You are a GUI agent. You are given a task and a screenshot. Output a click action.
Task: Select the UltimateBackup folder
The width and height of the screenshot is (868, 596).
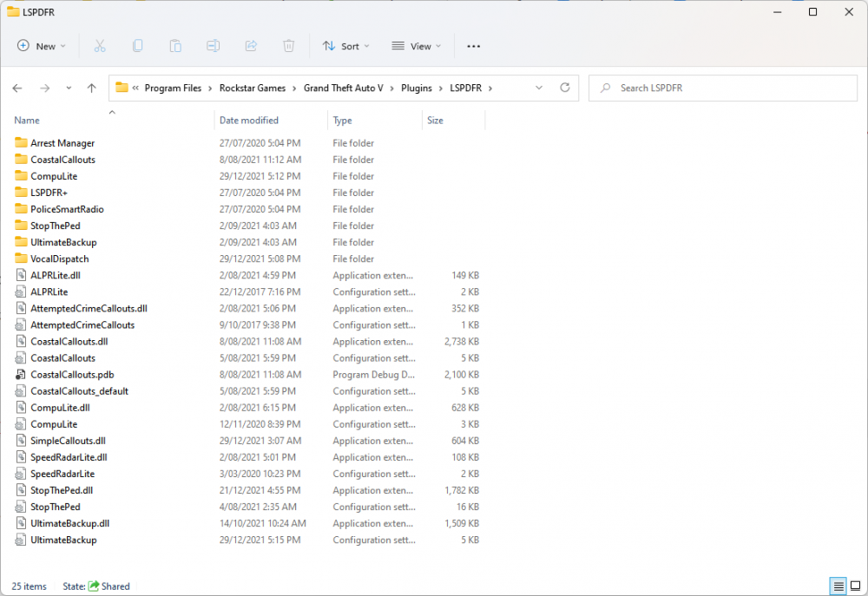(x=63, y=242)
